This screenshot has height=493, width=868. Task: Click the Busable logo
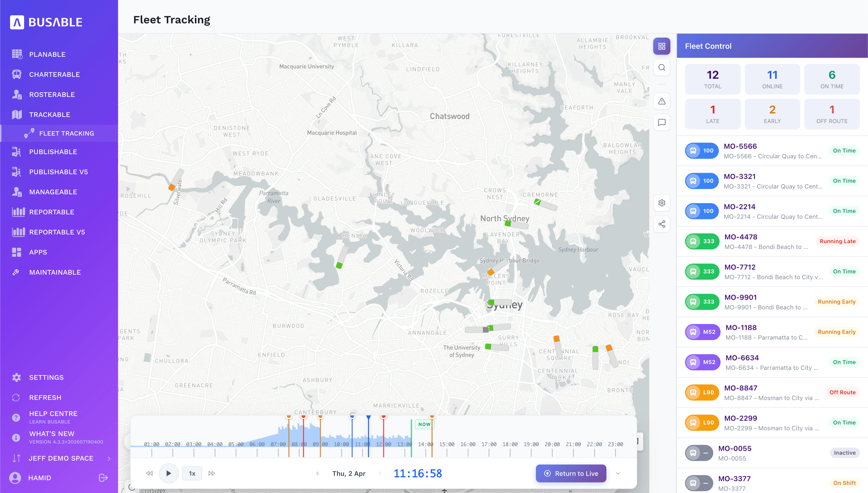pyautogui.click(x=46, y=22)
